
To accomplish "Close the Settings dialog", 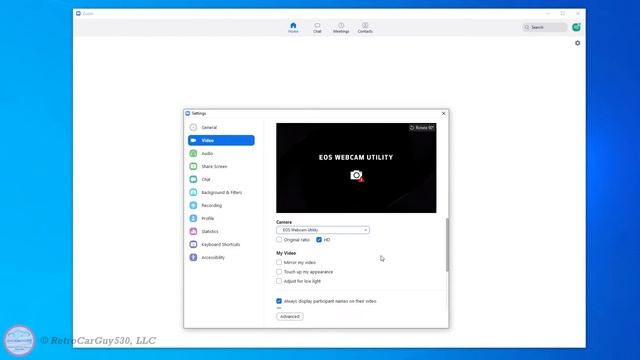I will coord(444,113).
